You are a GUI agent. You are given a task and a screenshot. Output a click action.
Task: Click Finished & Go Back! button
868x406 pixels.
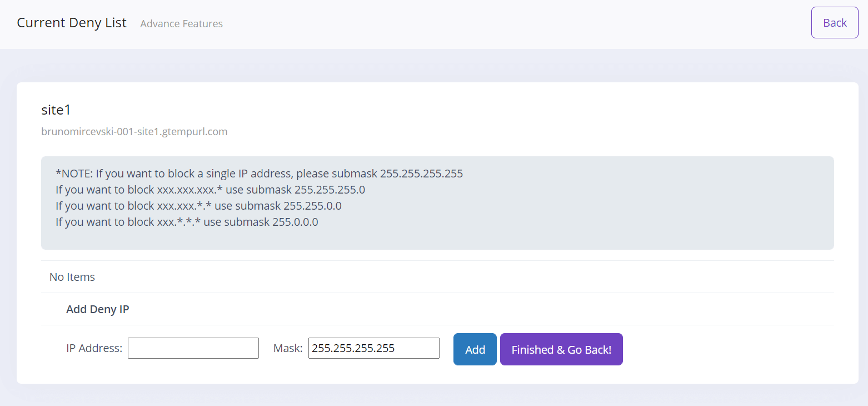[561, 349]
